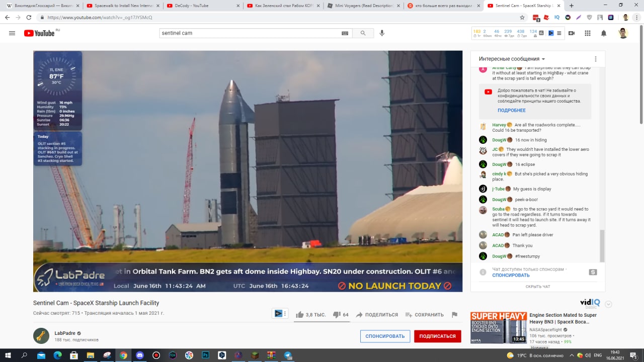Viewport: 644px width, 362px height.
Task: Switch to the Википедия:Глоссарий tab
Action: (42, 6)
